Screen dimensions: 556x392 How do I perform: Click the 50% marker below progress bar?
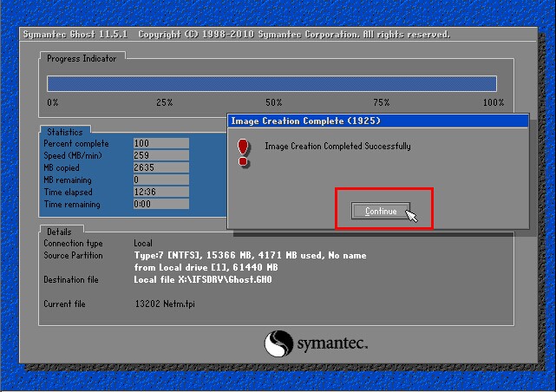pos(273,102)
